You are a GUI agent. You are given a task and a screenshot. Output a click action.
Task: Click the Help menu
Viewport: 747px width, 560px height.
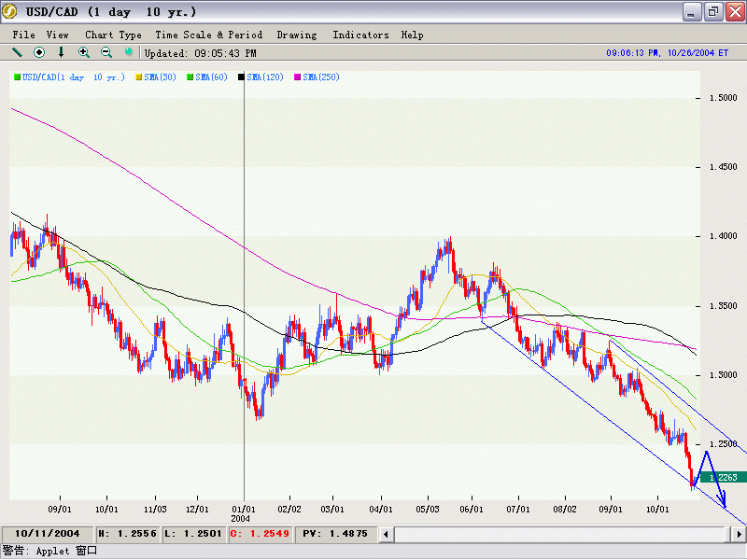412,35
